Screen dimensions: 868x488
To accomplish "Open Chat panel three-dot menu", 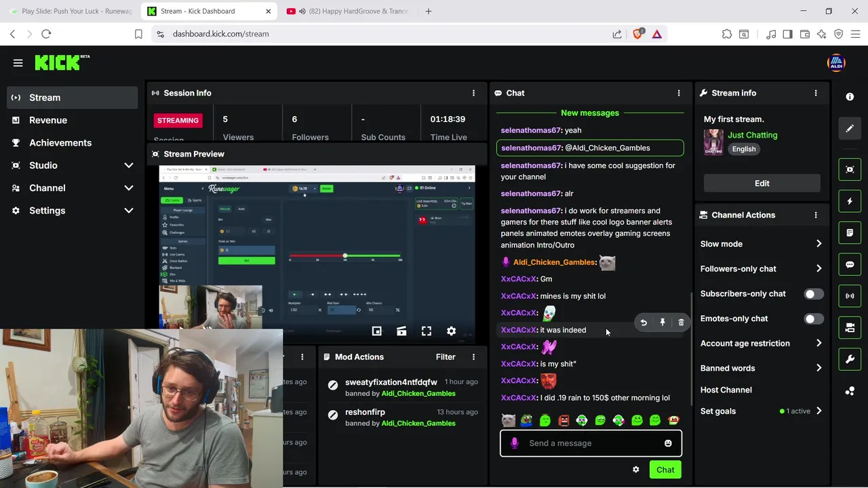I will (x=678, y=93).
